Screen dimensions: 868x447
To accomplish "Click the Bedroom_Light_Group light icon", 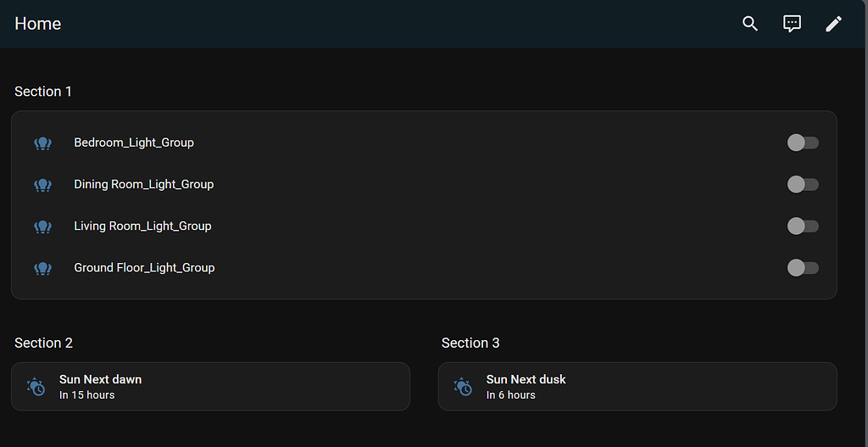I will [x=43, y=143].
